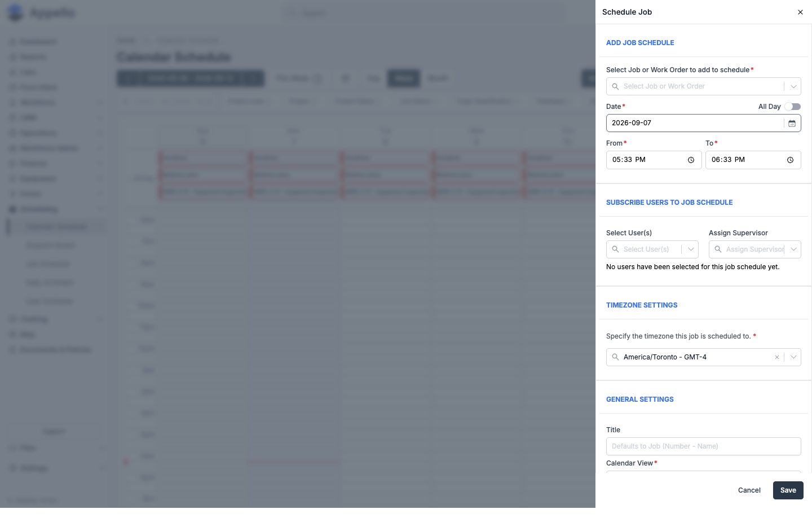
Task: Edit the From time 05:33 PM
Action: 654,160
